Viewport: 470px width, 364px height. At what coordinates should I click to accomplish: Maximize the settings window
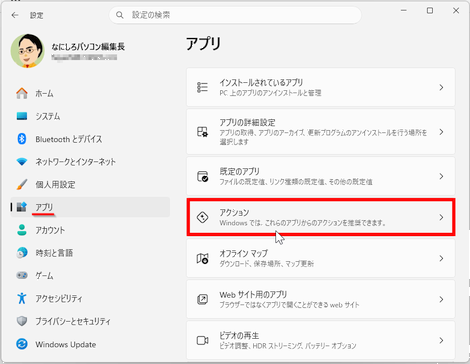point(430,11)
